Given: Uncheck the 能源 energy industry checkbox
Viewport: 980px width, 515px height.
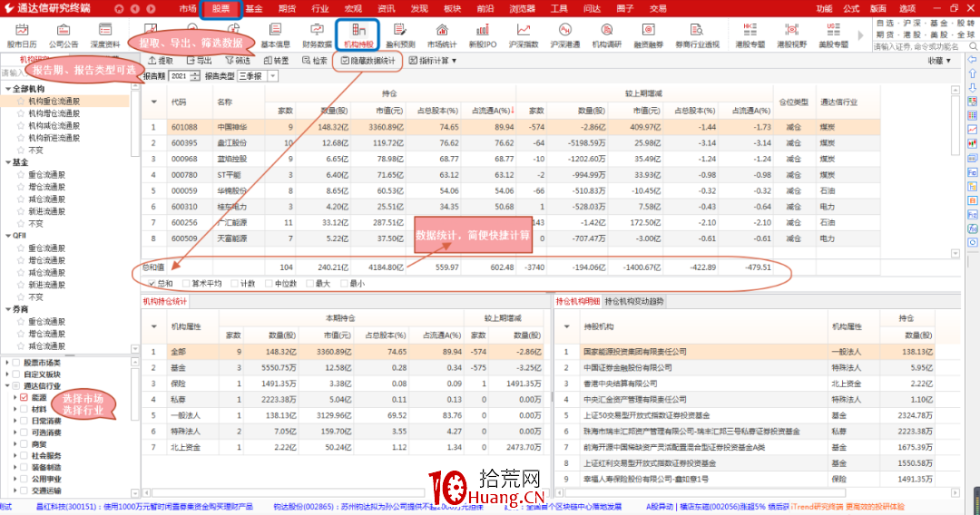Looking at the screenshot, I should tap(24, 397).
